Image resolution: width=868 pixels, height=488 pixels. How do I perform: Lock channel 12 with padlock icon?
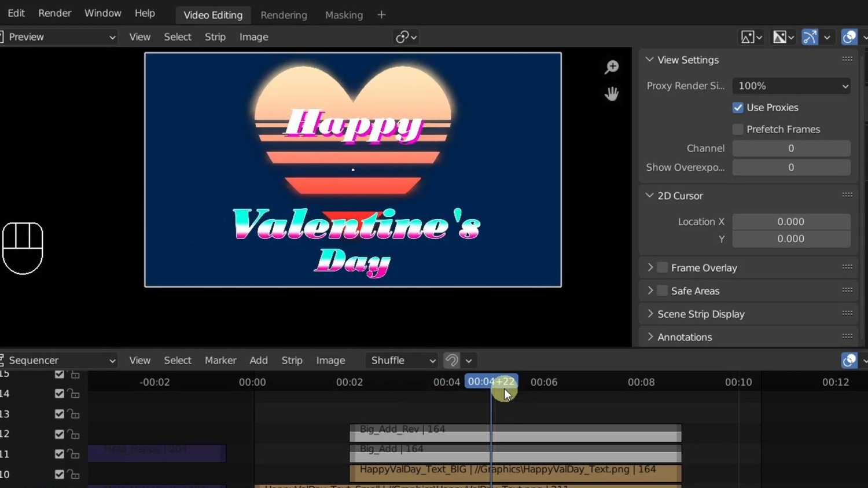tap(74, 434)
